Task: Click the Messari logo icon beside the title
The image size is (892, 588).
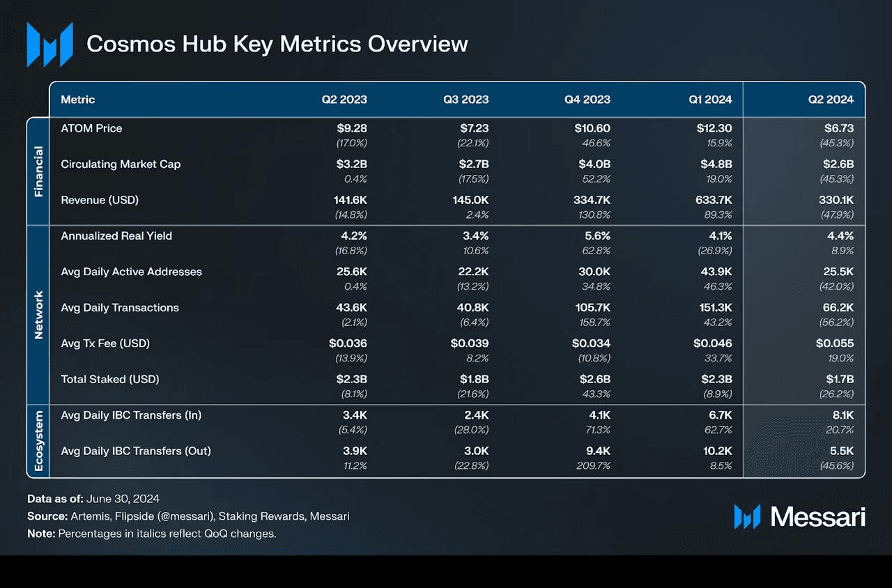Action: point(49,45)
